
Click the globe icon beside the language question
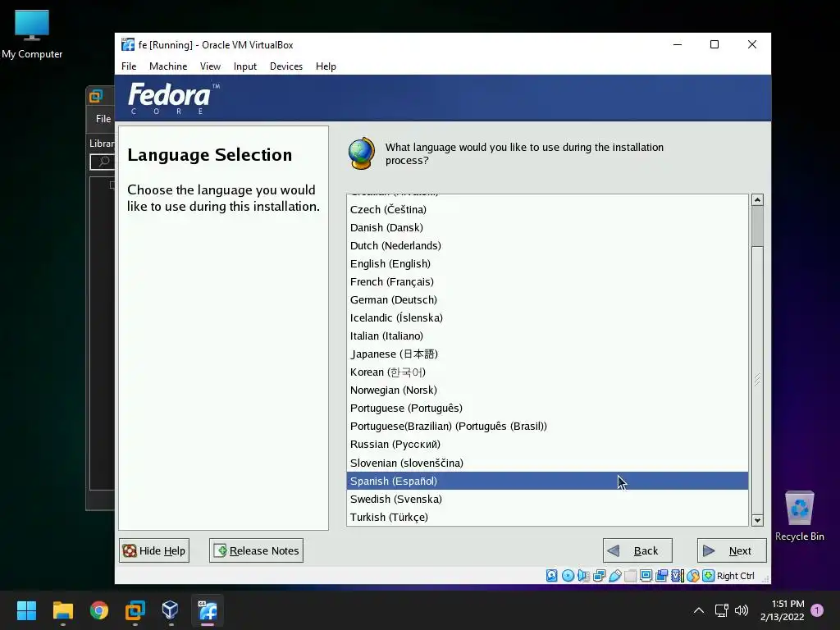point(362,153)
